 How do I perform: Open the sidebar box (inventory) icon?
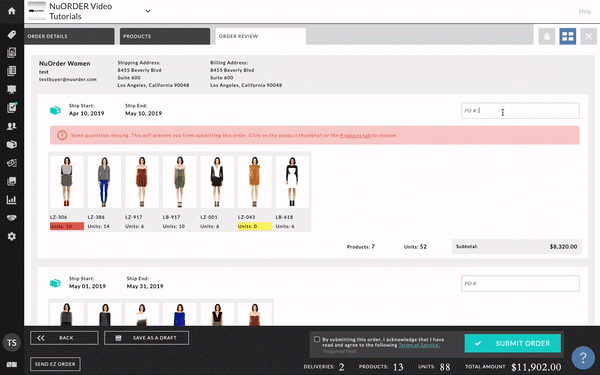pyautogui.click(x=11, y=144)
